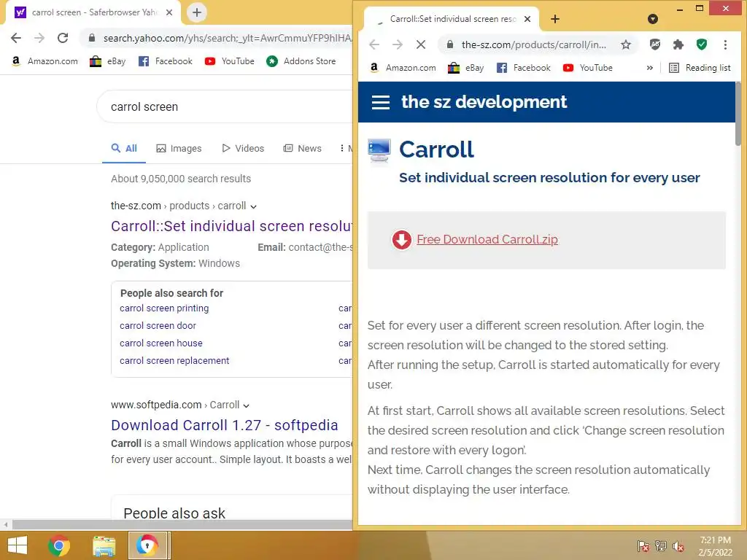Search for carrol screen door
This screenshot has width=747, height=560.
click(x=158, y=326)
